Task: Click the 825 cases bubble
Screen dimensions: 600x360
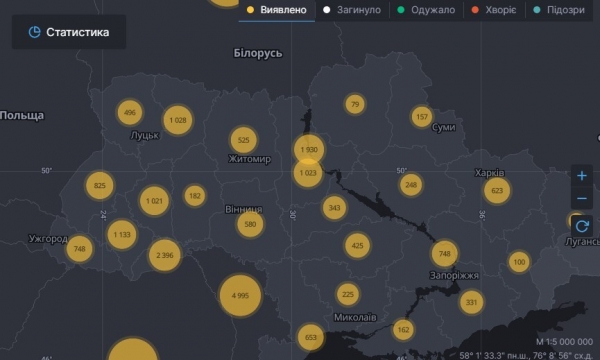Action: click(x=99, y=186)
